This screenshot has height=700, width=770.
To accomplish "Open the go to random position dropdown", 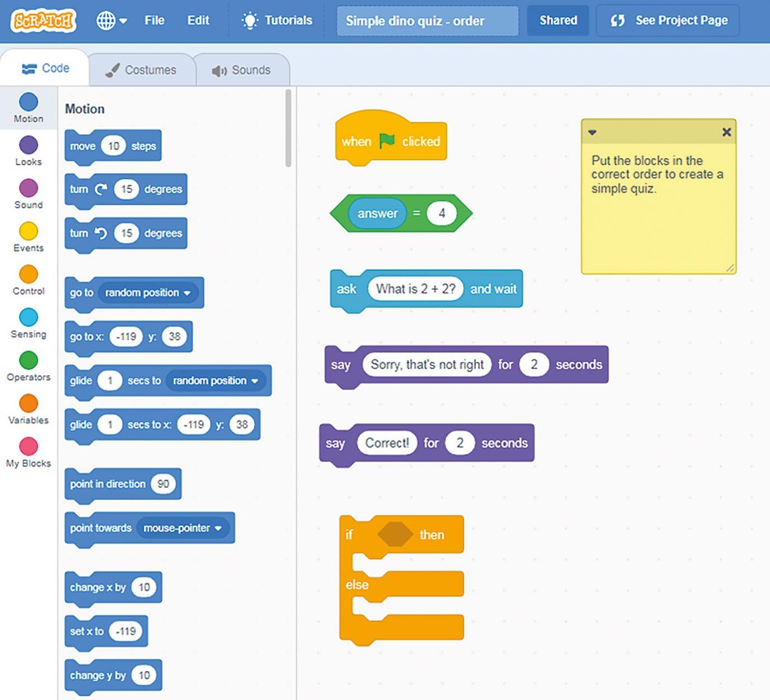I will [x=148, y=293].
